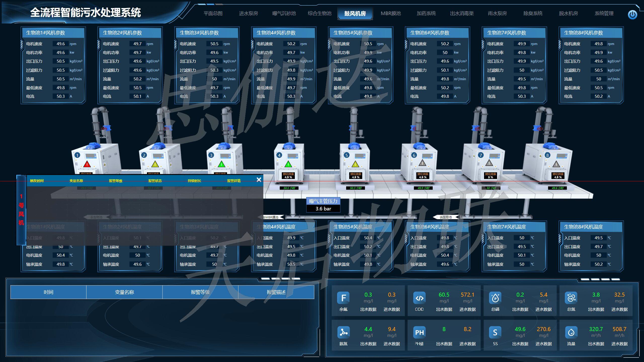Click the number 4 blower badge
The height and width of the screenshot is (362, 644).
tap(279, 155)
